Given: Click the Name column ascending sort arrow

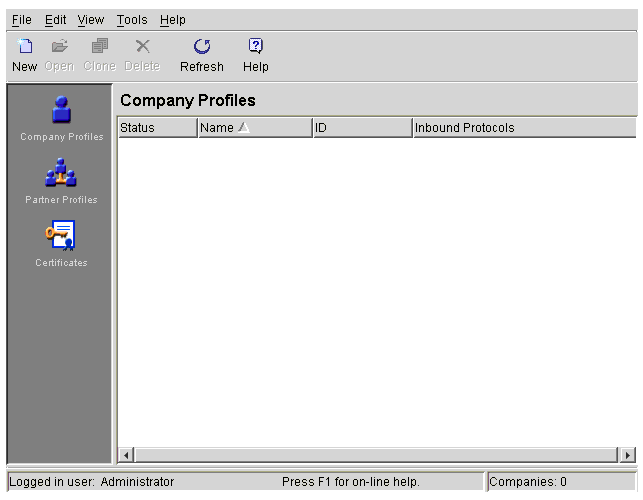Looking at the screenshot, I should click(x=244, y=128).
